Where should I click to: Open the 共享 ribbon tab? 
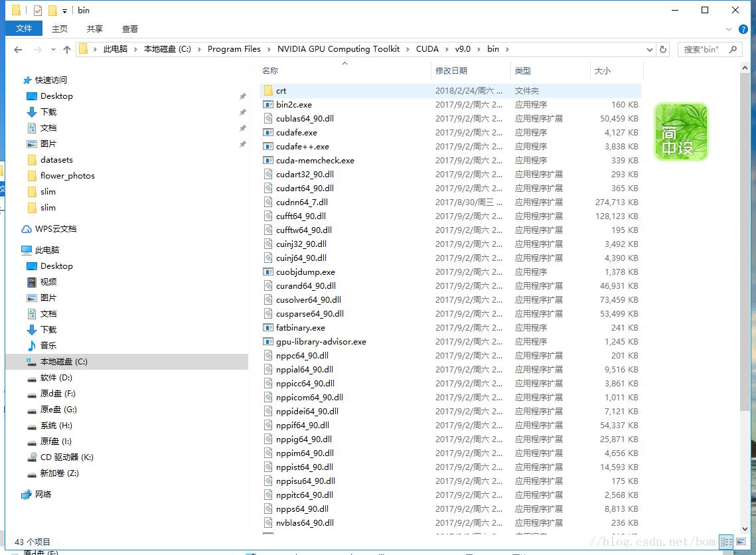point(94,29)
